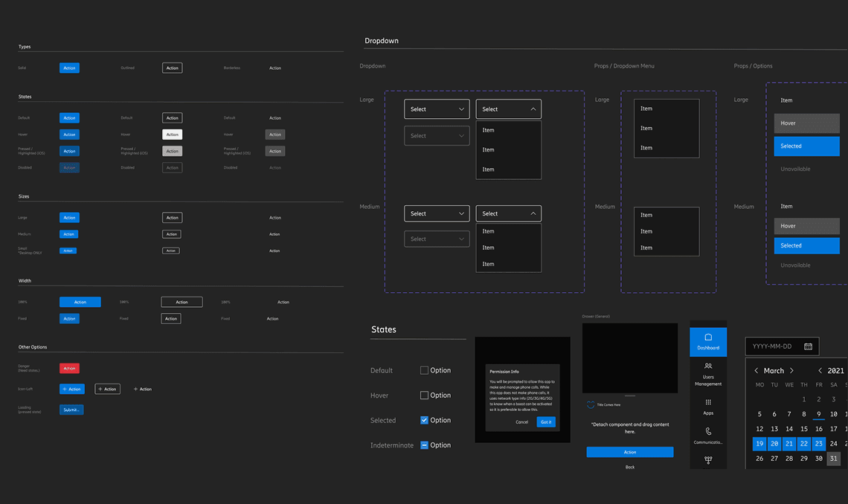
Task: Click the Large Unavailable option text
Action: tap(795, 169)
